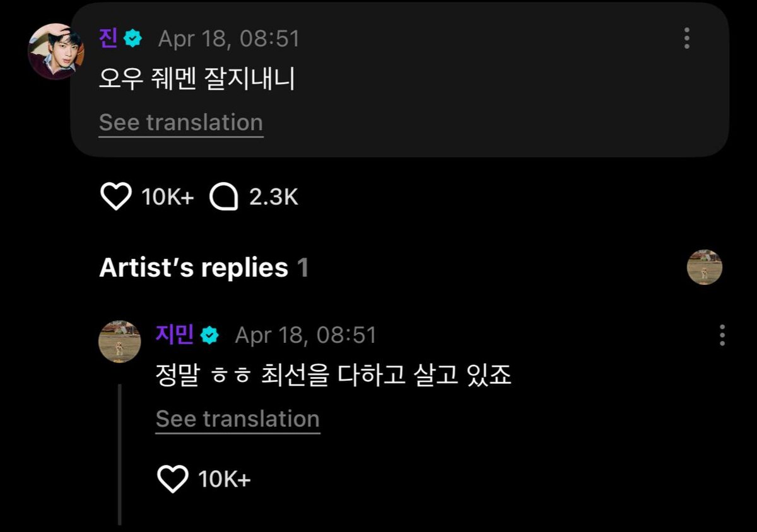Translate Jin's post via See translation

[181, 122]
